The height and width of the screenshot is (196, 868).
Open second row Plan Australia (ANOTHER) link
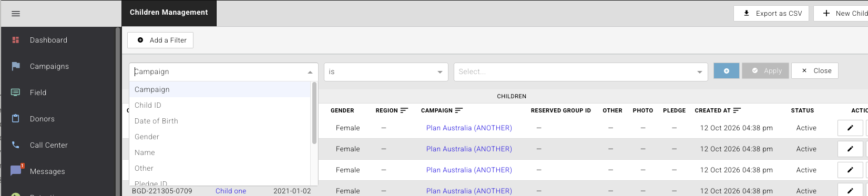pos(469,149)
